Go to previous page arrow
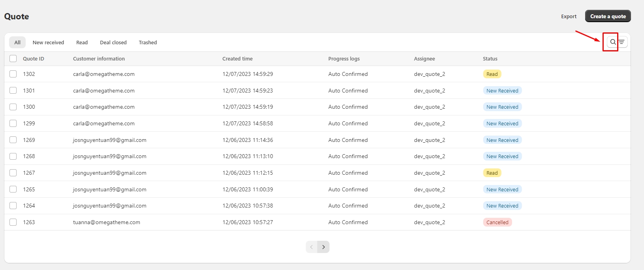This screenshot has width=644, height=270. [311, 247]
